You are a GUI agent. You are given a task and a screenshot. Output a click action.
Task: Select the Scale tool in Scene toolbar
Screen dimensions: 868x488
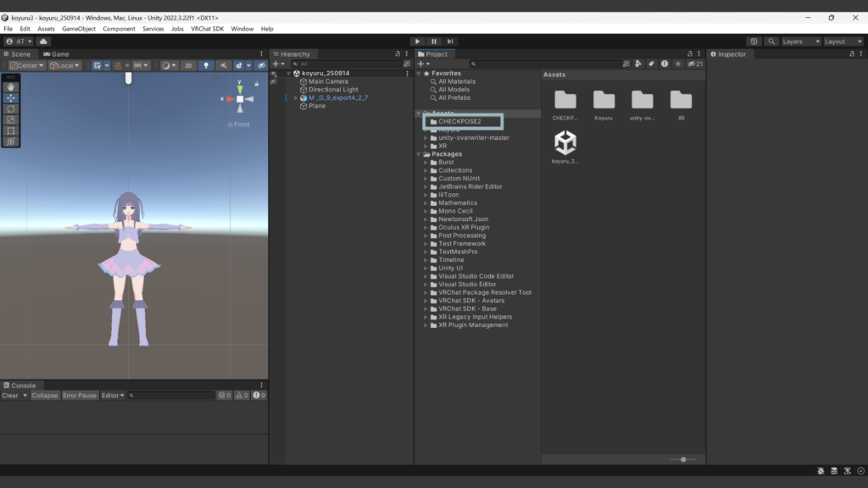11,119
